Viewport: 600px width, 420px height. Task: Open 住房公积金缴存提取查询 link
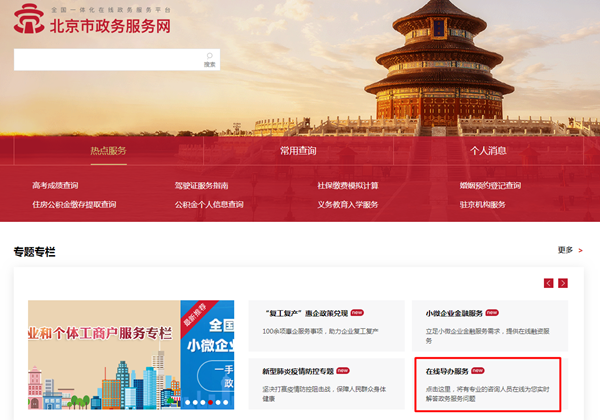tap(74, 204)
